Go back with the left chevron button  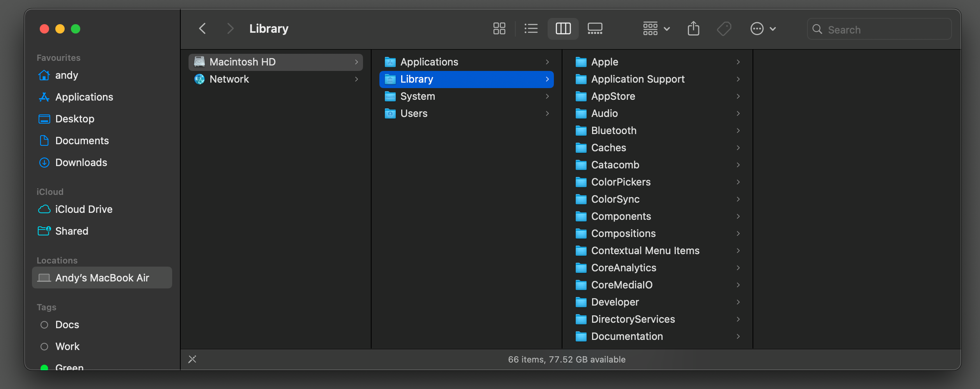(202, 28)
